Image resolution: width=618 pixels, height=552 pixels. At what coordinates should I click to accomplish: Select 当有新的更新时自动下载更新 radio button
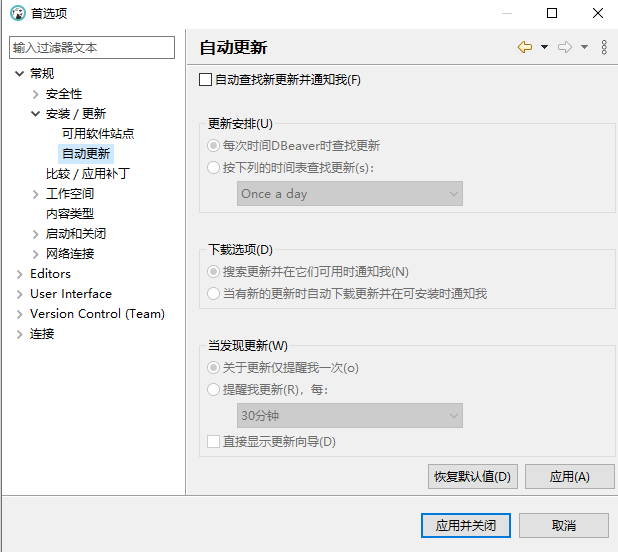coord(213,294)
